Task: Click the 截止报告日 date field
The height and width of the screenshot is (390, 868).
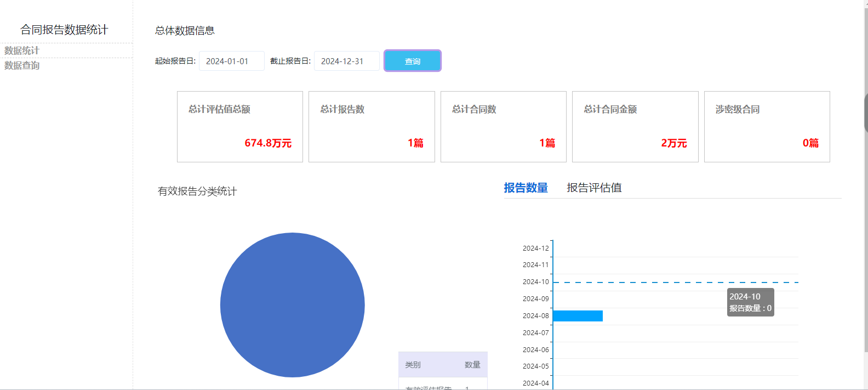Action: click(346, 61)
